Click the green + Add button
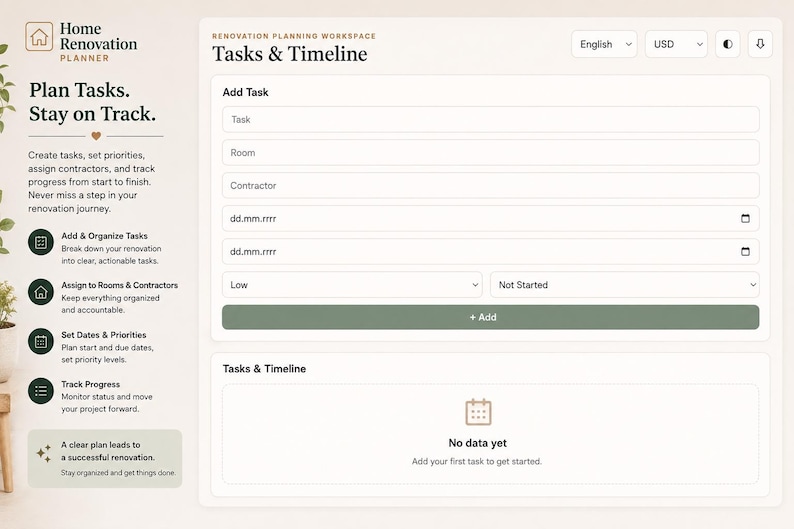This screenshot has height=529, width=794. tap(490, 317)
